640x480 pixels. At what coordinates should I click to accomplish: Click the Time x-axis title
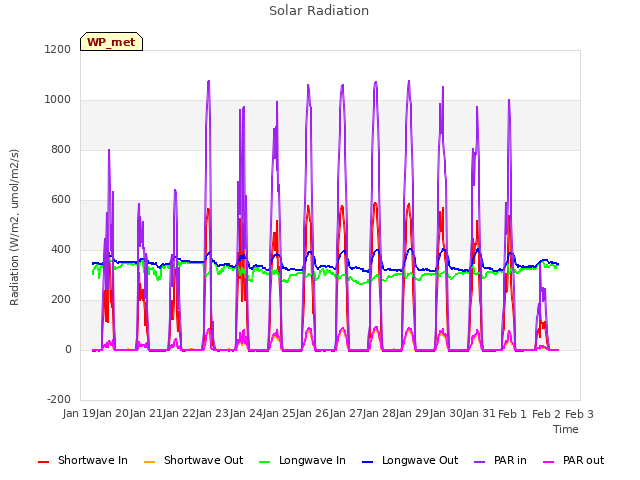(566, 429)
